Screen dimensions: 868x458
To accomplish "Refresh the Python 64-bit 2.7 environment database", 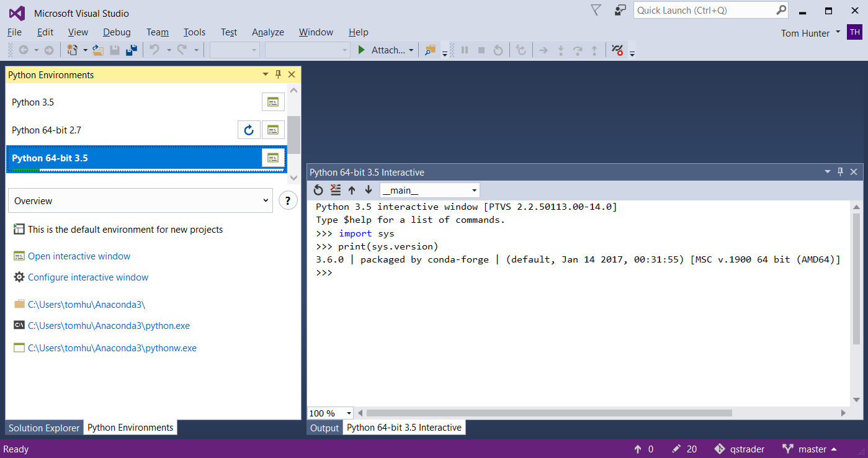I will pos(249,130).
